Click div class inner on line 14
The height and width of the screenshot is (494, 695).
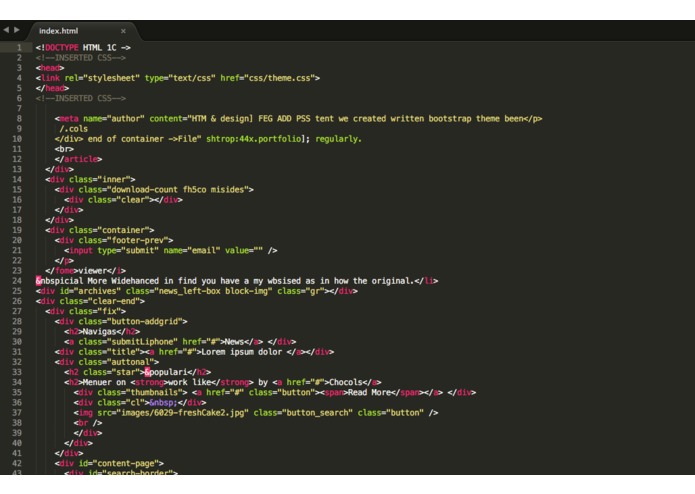tap(90, 179)
